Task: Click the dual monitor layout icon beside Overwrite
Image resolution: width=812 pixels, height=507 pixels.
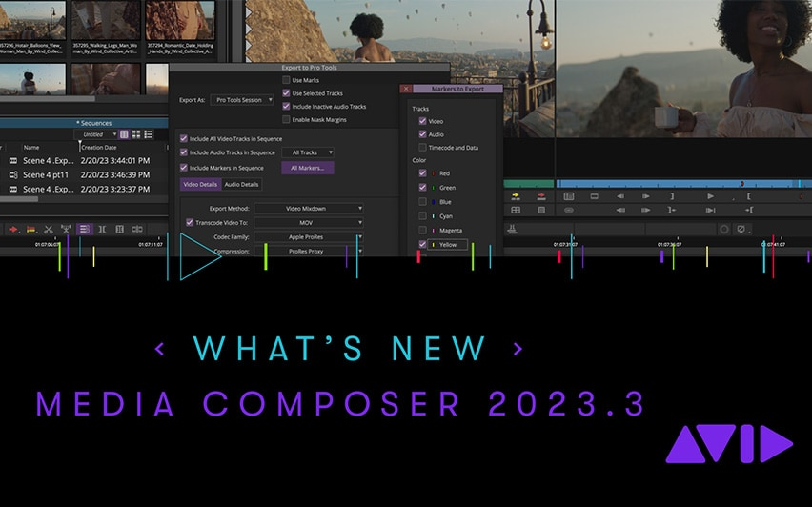Action: click(x=569, y=196)
